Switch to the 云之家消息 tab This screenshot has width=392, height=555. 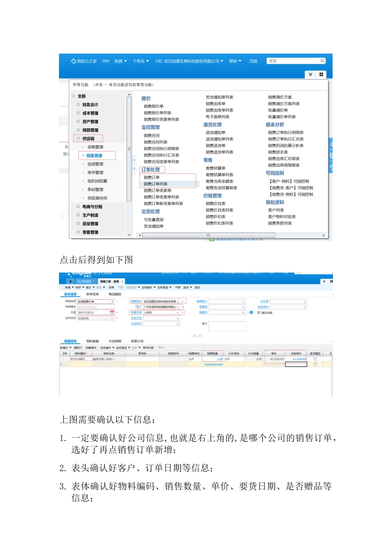[85, 282]
